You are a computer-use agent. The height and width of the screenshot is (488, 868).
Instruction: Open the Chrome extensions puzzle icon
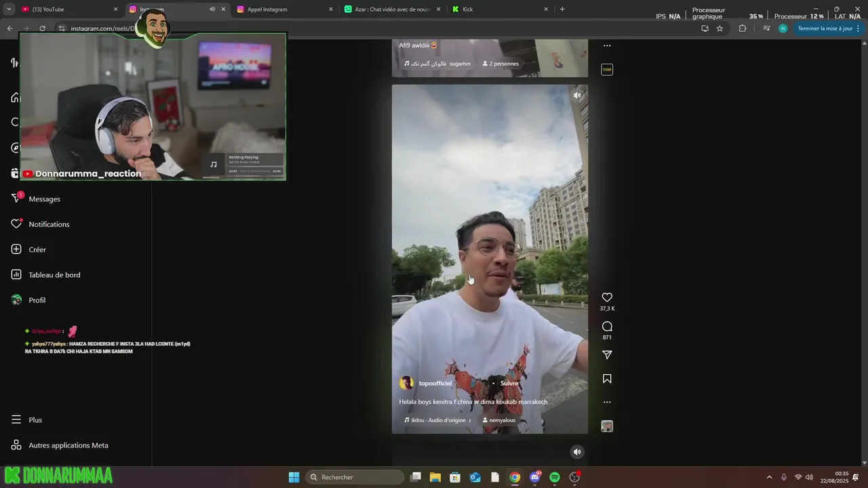pyautogui.click(x=743, y=28)
